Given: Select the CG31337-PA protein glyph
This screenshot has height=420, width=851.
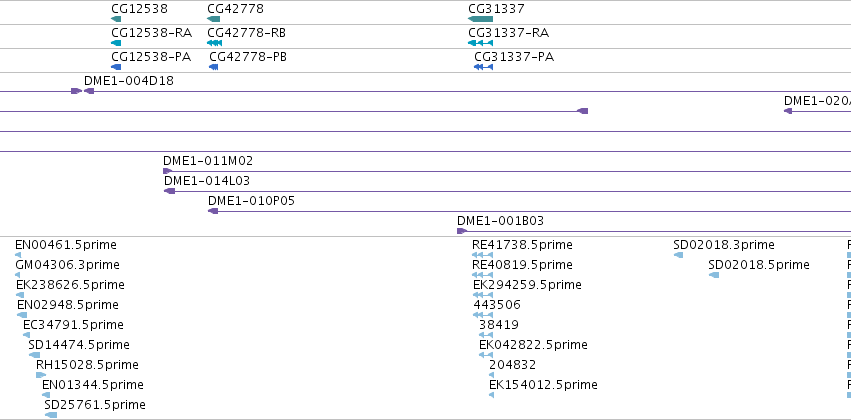Looking at the screenshot, I should point(483,67).
